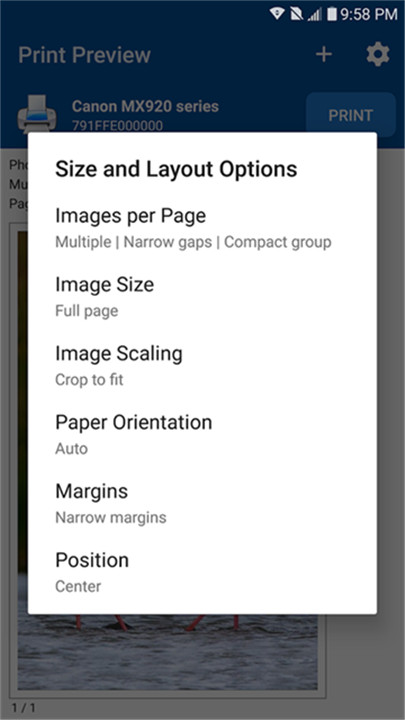Tap the Print Preview title
405x720 pixels.
[84, 55]
